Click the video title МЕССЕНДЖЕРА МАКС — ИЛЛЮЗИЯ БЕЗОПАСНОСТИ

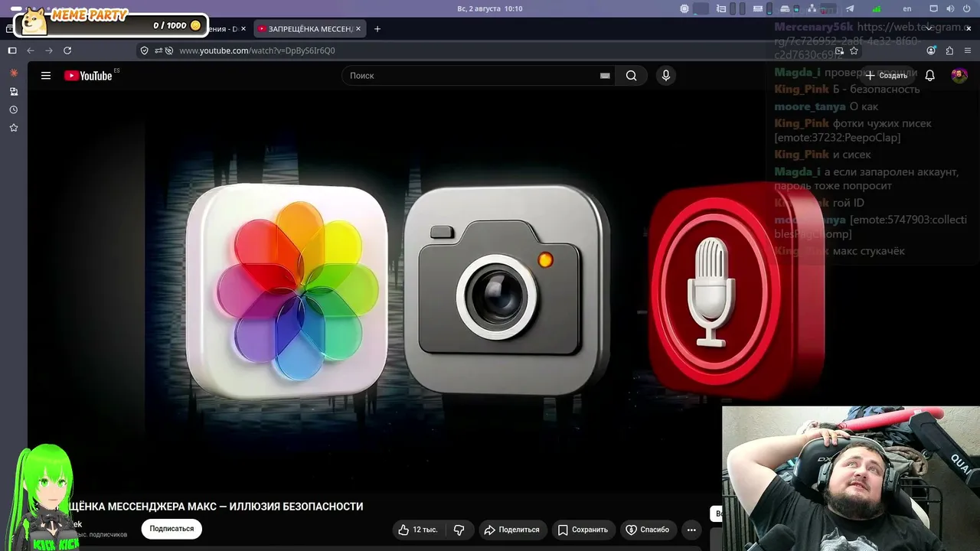tap(235, 507)
